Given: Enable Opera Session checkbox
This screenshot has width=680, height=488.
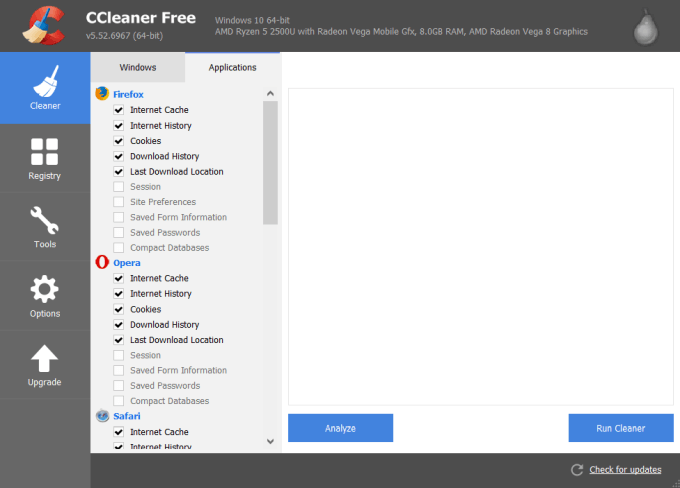Looking at the screenshot, I should (x=119, y=355).
